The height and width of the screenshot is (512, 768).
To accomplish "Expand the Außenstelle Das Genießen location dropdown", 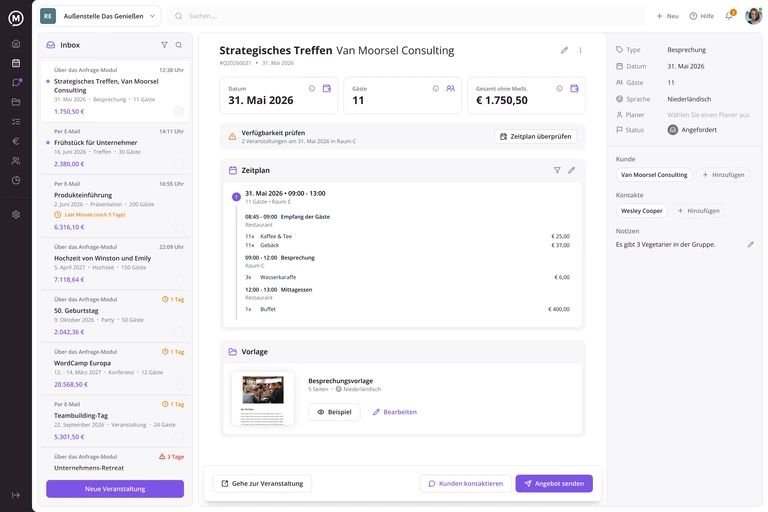I will tap(100, 16).
